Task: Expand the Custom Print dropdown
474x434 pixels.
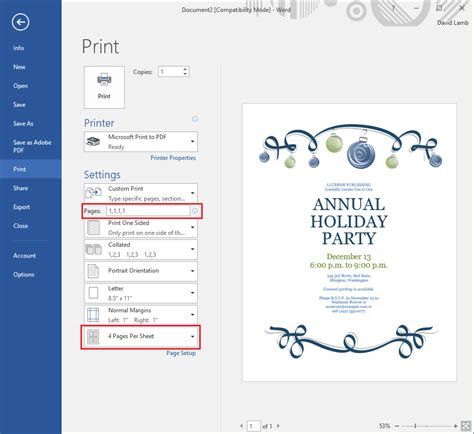Action: coord(141,193)
